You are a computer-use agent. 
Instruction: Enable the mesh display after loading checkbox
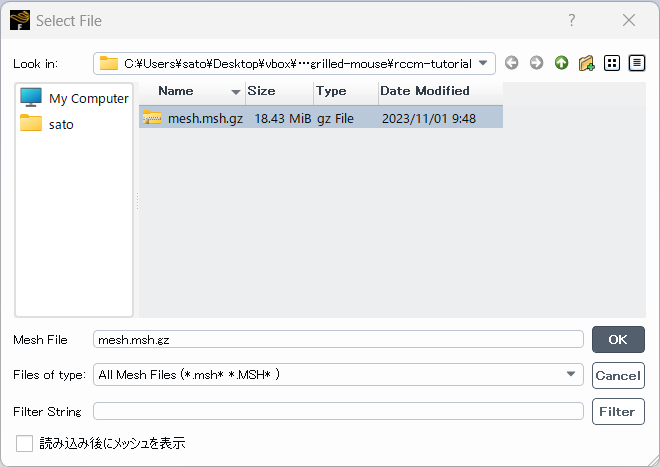point(25,443)
